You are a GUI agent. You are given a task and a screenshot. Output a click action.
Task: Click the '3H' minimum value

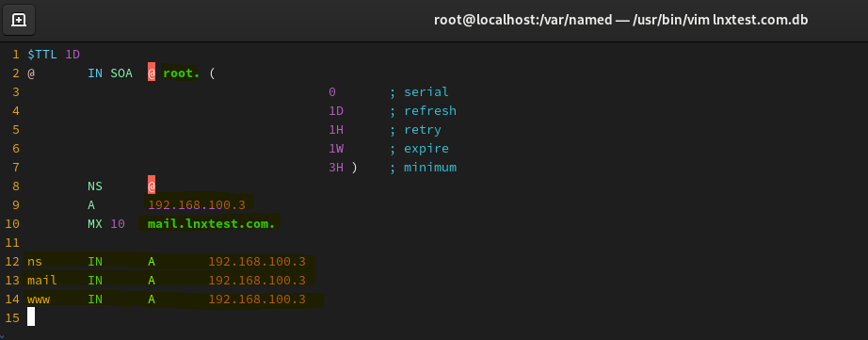[336, 168]
